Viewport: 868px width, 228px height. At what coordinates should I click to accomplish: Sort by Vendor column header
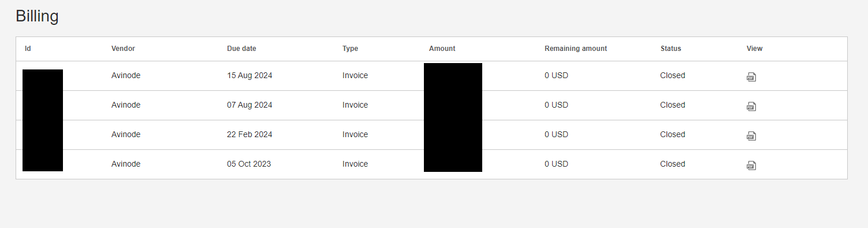[123, 49]
